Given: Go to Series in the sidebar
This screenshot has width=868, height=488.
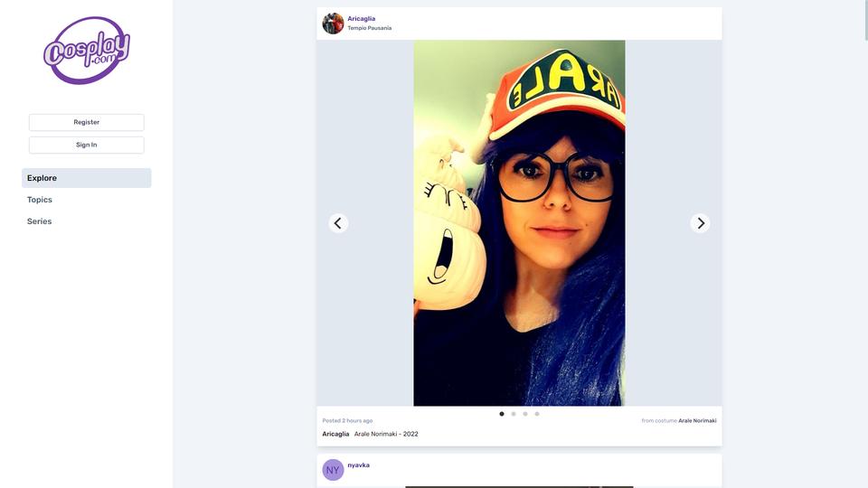Looking at the screenshot, I should (x=39, y=221).
